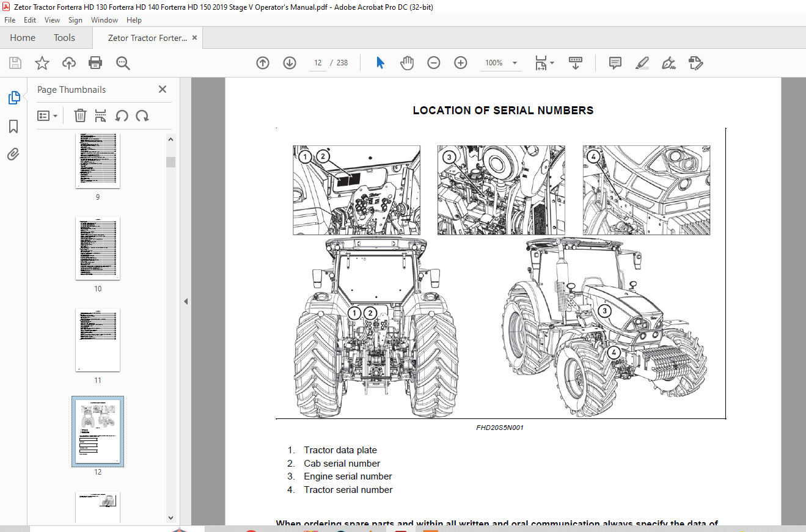Open the File menu
806x532 pixels.
[x=10, y=20]
